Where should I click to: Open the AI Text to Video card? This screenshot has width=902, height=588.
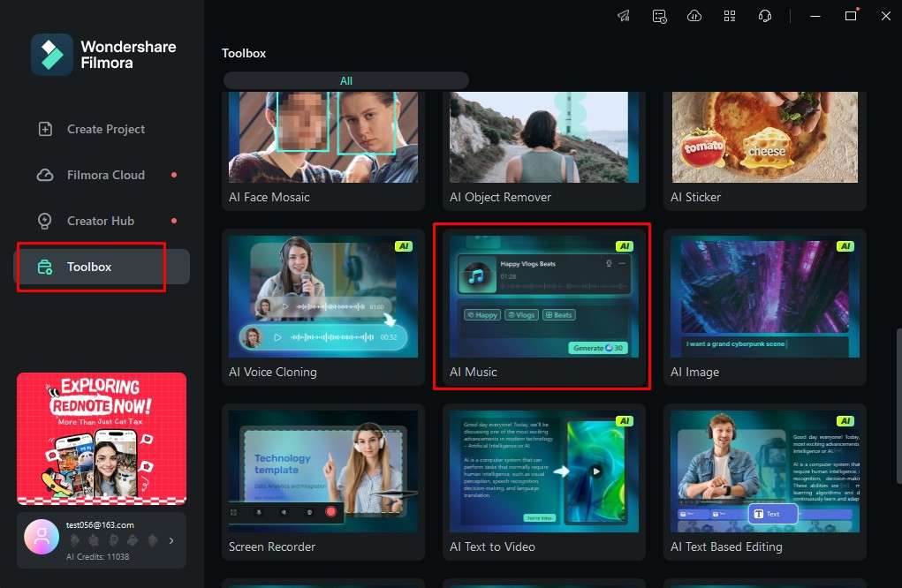point(544,482)
